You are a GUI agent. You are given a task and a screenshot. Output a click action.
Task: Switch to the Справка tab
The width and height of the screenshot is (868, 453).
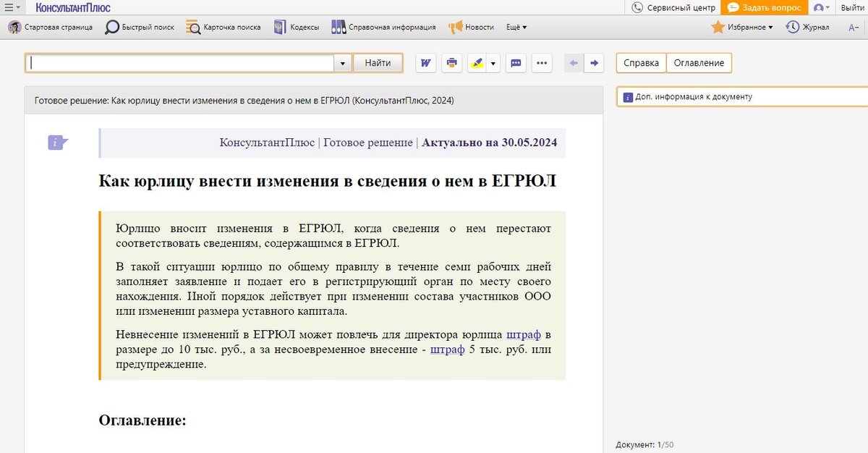[641, 63]
